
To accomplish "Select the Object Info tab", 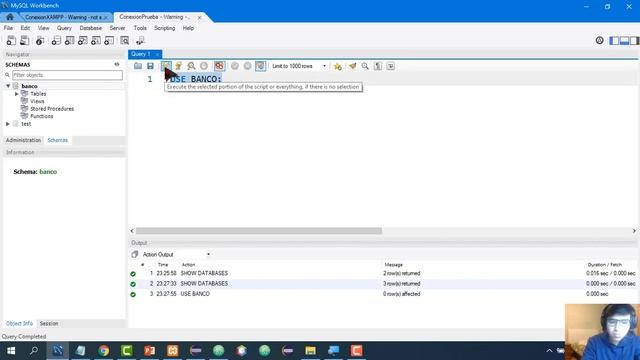I will click(x=19, y=323).
